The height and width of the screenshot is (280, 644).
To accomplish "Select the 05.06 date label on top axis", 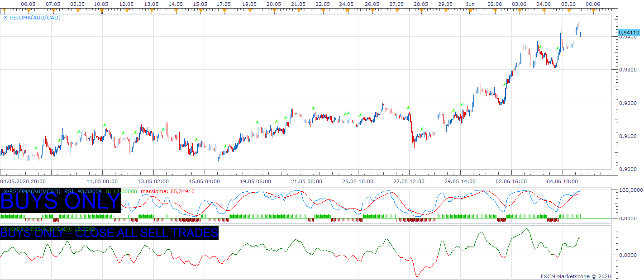I will (568, 4).
